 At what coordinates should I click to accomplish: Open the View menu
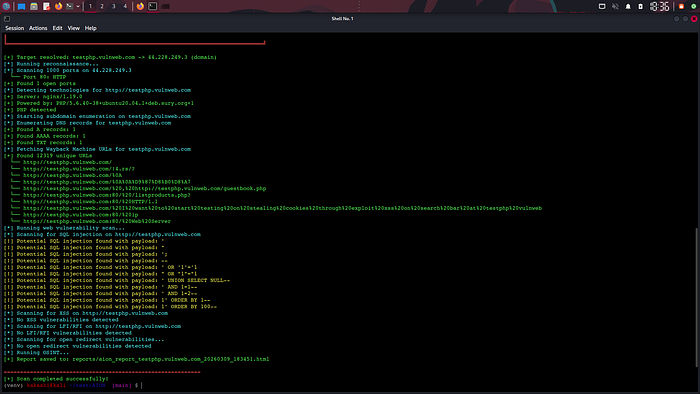pyautogui.click(x=74, y=28)
